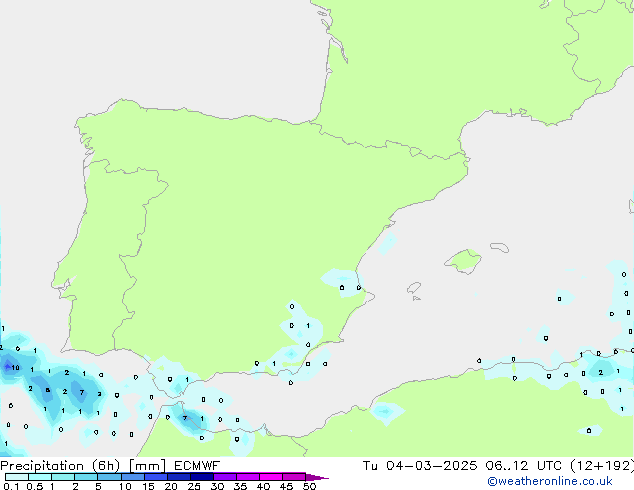Select the 2–5 mm legend color box

pyautogui.click(x=86, y=477)
